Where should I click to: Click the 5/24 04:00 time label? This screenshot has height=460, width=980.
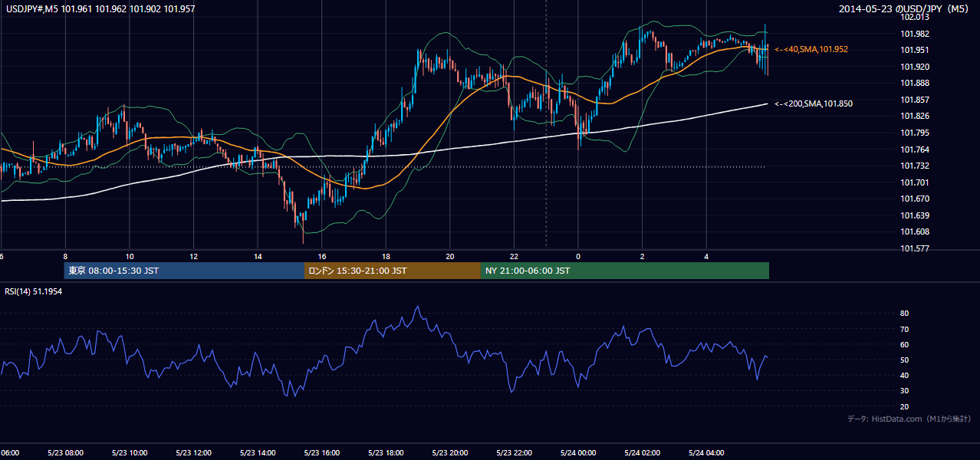click(x=706, y=453)
